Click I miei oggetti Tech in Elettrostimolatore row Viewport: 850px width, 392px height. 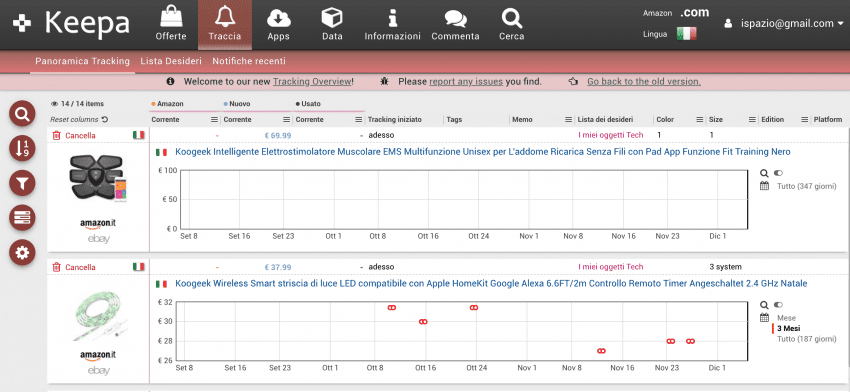pos(610,135)
